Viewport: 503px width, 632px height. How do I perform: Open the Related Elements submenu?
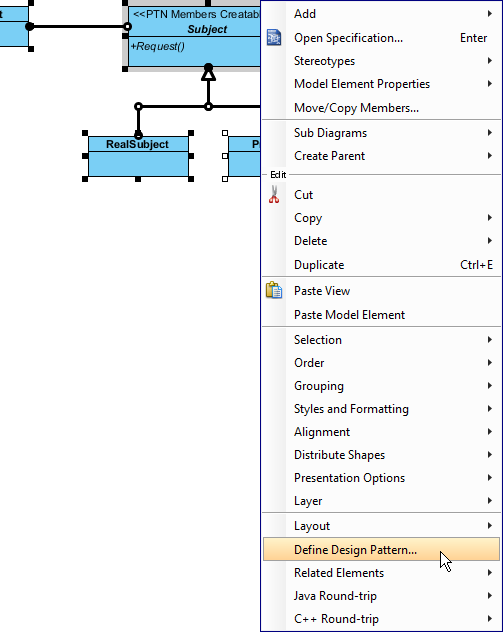(381, 573)
